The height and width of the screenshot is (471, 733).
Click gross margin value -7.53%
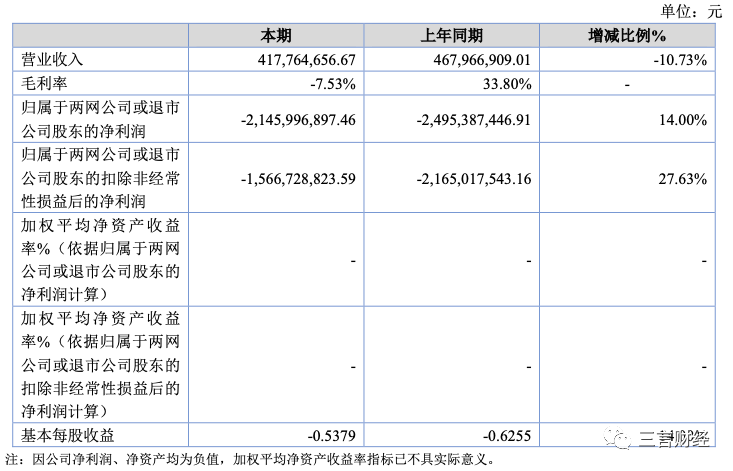coord(333,84)
